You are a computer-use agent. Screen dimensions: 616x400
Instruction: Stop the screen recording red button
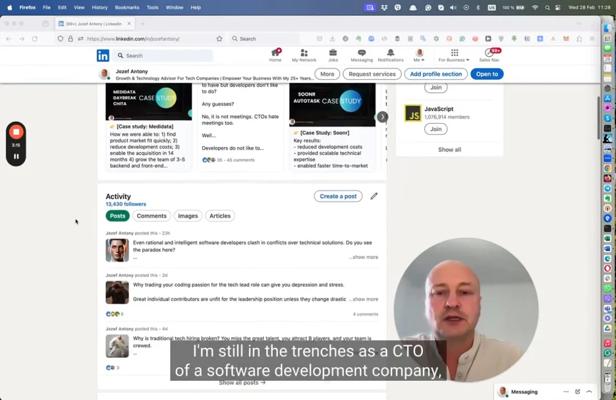click(x=16, y=132)
